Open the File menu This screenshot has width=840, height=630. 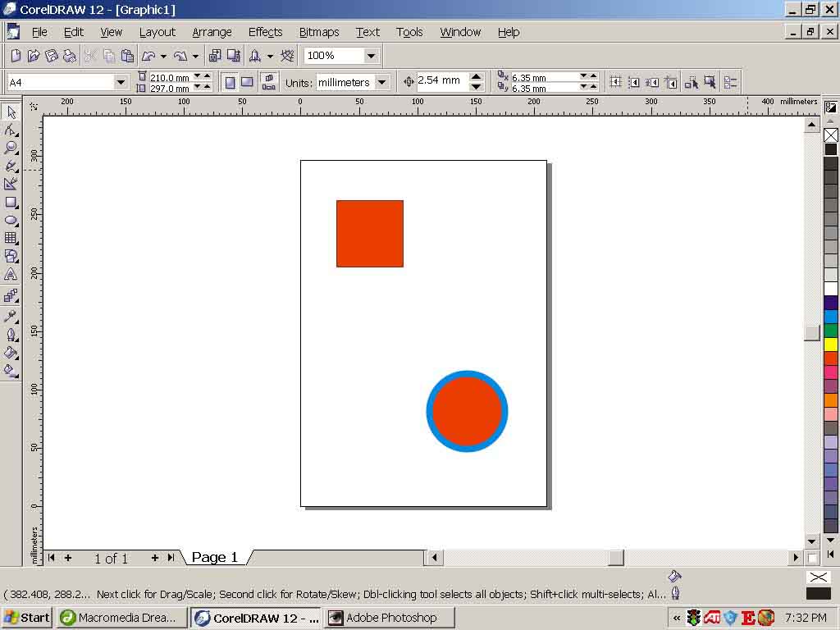pos(39,32)
